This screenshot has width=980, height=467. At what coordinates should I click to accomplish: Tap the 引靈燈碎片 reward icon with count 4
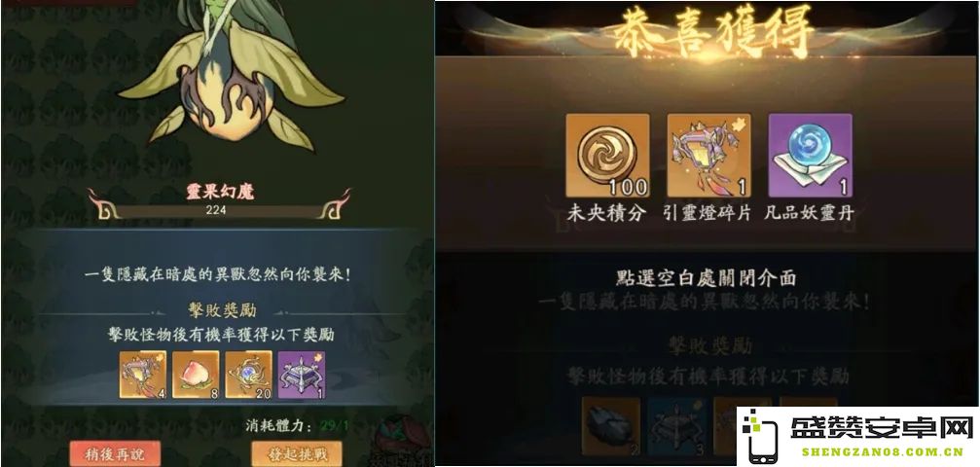coord(143,375)
